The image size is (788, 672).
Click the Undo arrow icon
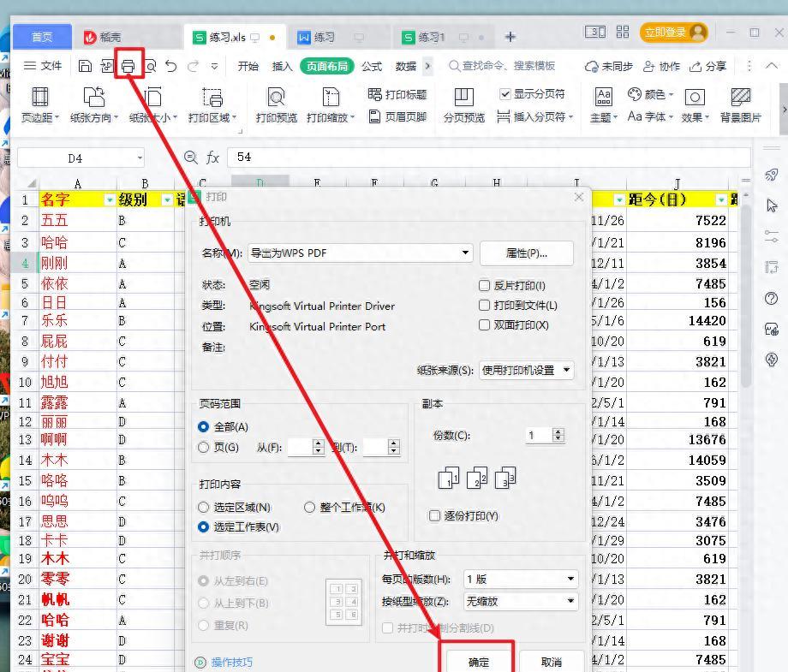[x=170, y=66]
